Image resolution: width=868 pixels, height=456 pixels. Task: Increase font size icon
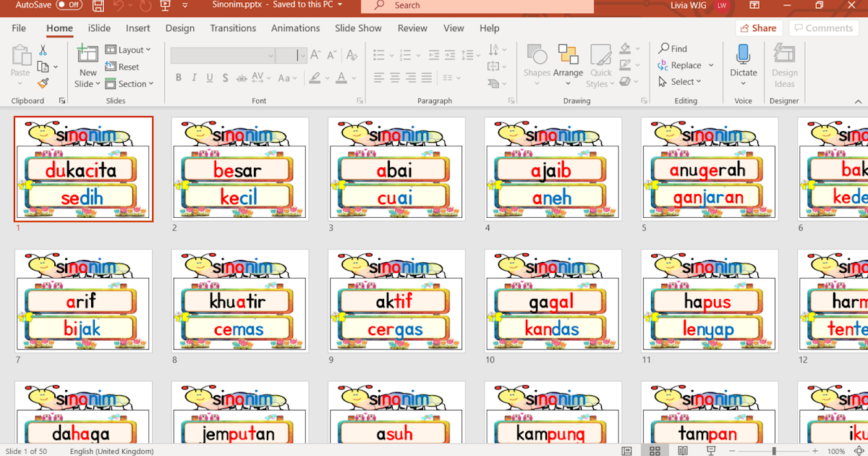(315, 55)
